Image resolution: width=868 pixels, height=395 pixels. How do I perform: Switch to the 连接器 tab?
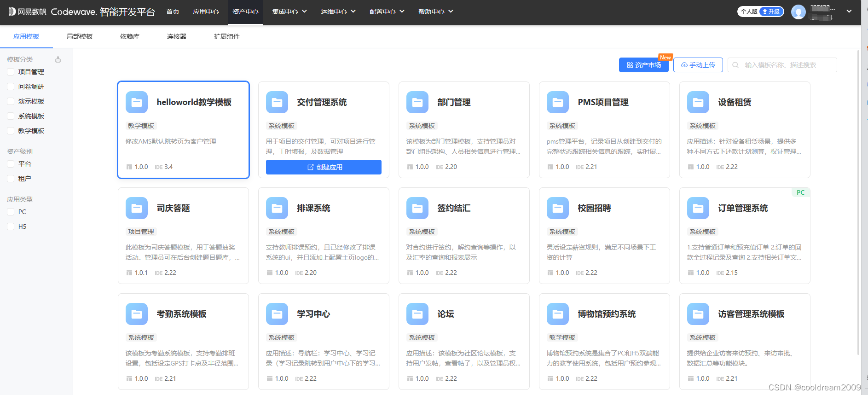coord(177,36)
